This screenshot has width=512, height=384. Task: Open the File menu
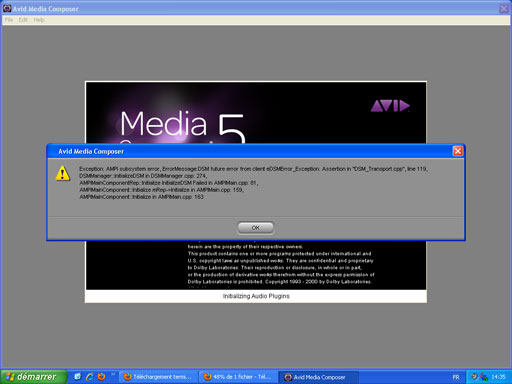pos(9,20)
